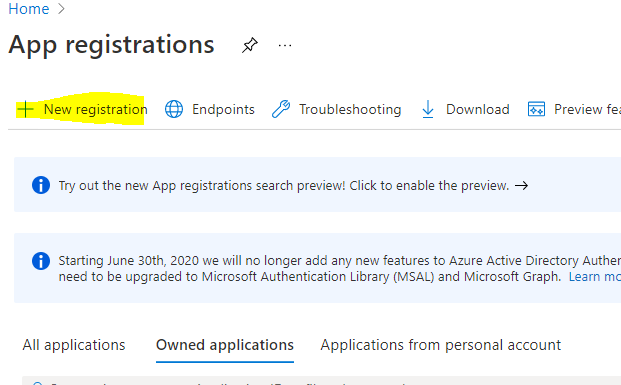Screen dimensions: 621x385
Task: Click the Download toolbar label
Action: coord(478,109)
